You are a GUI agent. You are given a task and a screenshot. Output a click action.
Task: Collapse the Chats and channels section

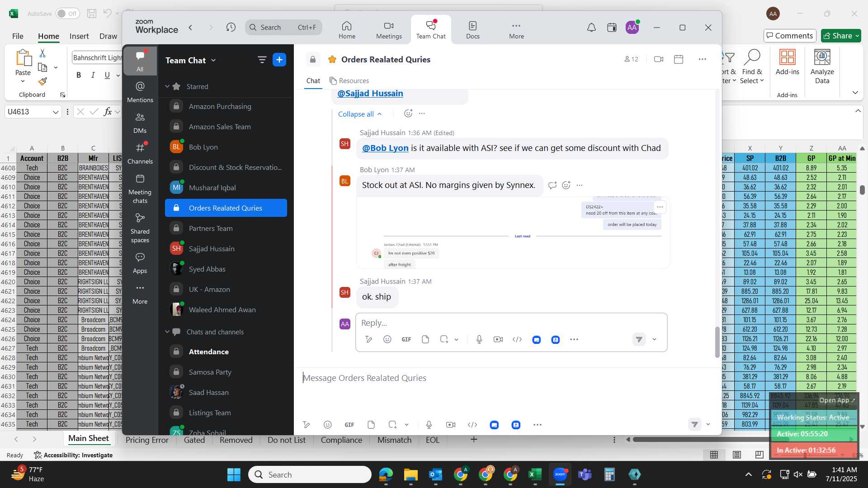pos(167,332)
